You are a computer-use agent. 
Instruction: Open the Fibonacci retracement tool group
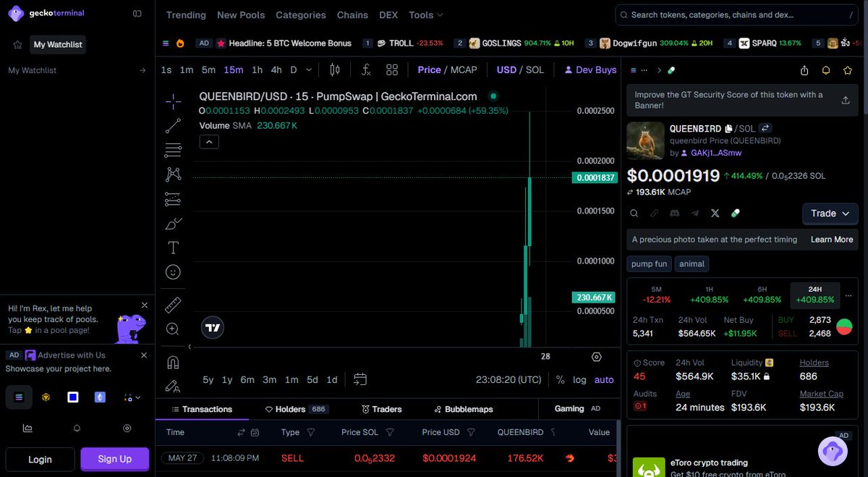(173, 151)
